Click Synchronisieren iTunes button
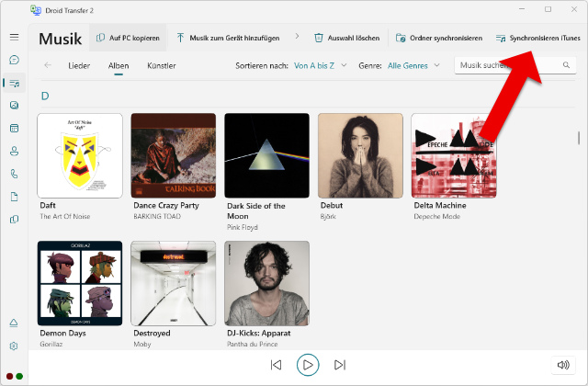 tap(537, 38)
